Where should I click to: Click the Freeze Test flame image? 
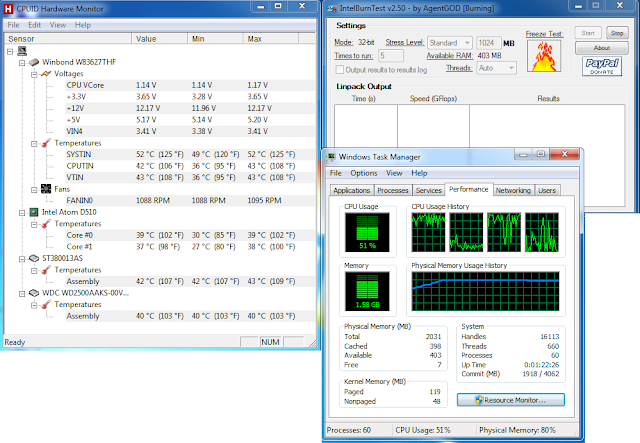[x=544, y=56]
